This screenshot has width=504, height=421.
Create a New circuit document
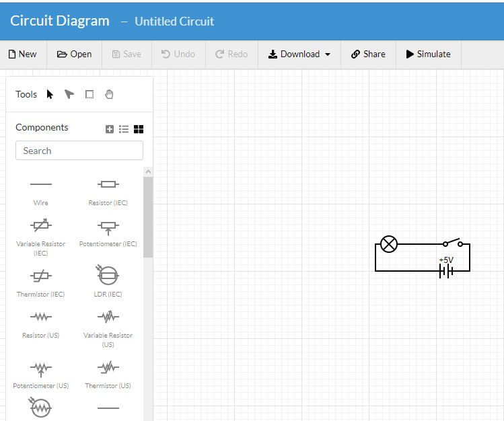coord(22,54)
